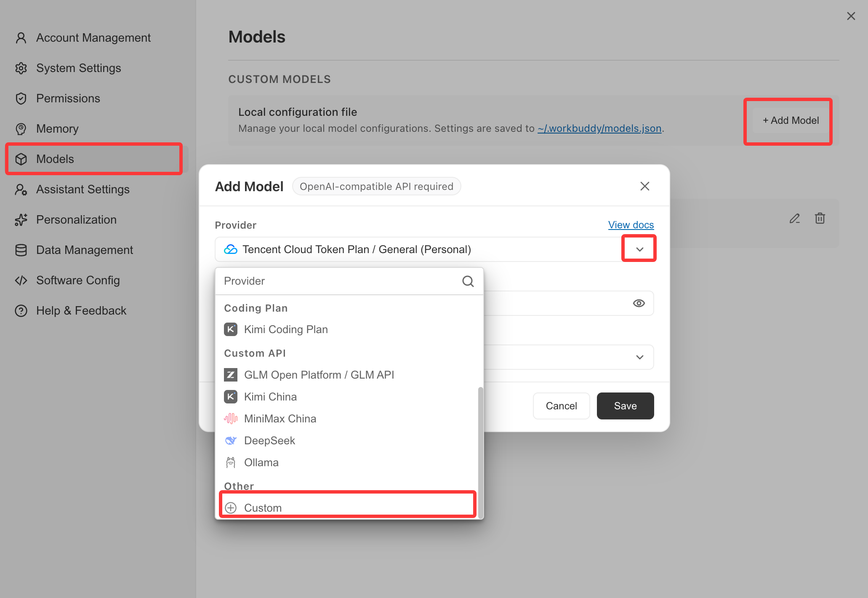This screenshot has width=868, height=598.
Task: Choose Kimi Coding Plan provider
Action: tap(347, 329)
